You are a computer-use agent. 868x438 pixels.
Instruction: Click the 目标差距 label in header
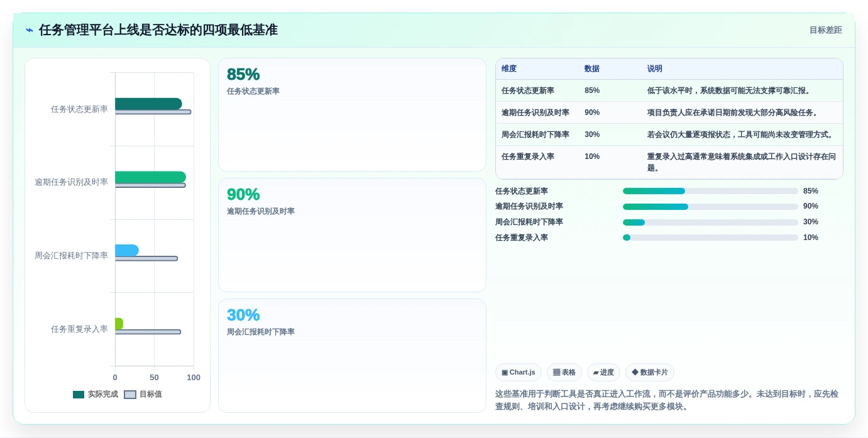(x=825, y=30)
